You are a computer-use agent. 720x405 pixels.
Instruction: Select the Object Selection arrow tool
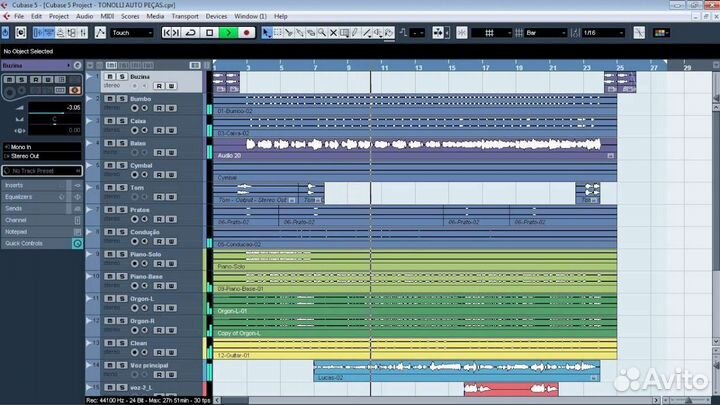coord(267,33)
